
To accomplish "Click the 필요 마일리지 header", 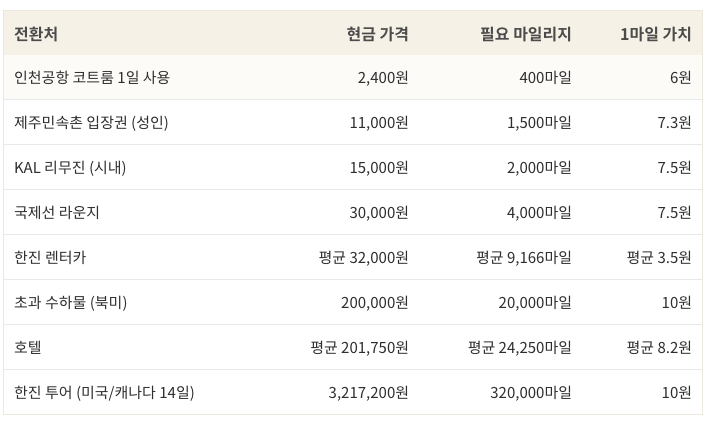I will coord(525,33).
